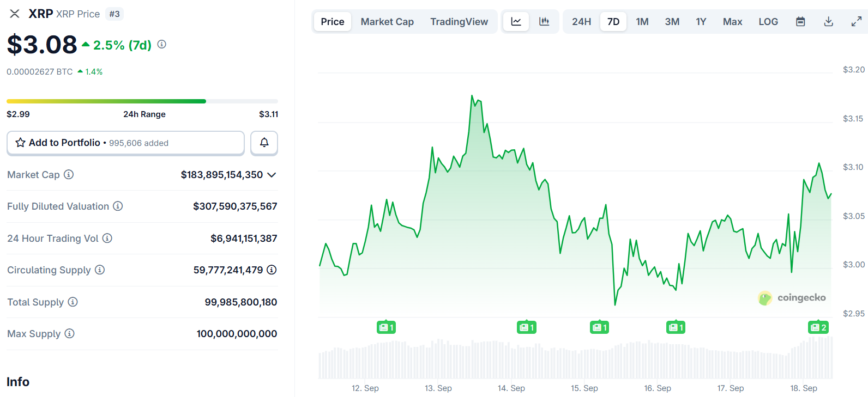Click the 2.5% (7d) change label
This screenshot has width=868, height=397.
[122, 45]
